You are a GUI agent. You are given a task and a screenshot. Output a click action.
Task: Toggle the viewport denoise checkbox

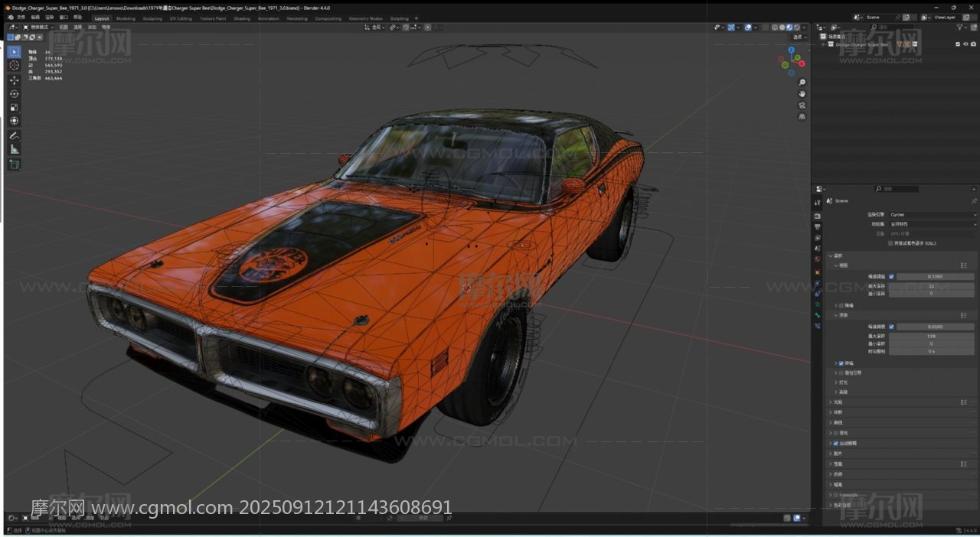pyautogui.click(x=841, y=305)
